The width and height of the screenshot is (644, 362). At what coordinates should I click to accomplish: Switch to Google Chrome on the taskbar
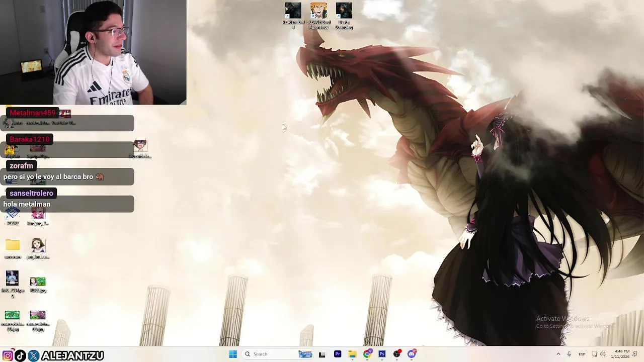click(367, 354)
